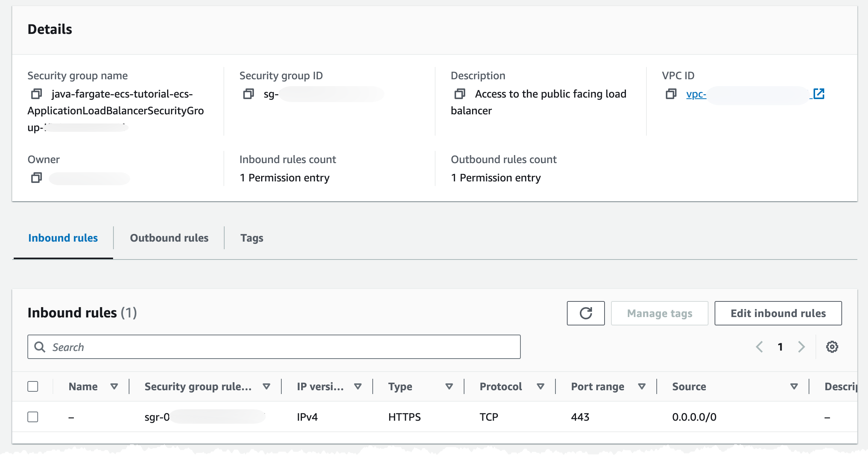Viewport: 868px width, 455px height.
Task: Click the TCP protocol cell
Action: (489, 417)
